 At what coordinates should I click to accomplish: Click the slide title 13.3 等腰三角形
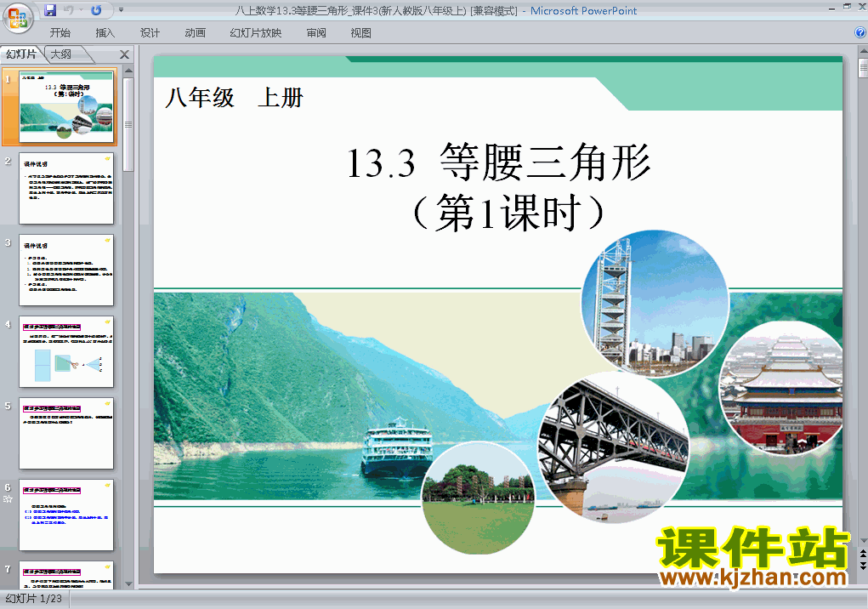(x=498, y=162)
